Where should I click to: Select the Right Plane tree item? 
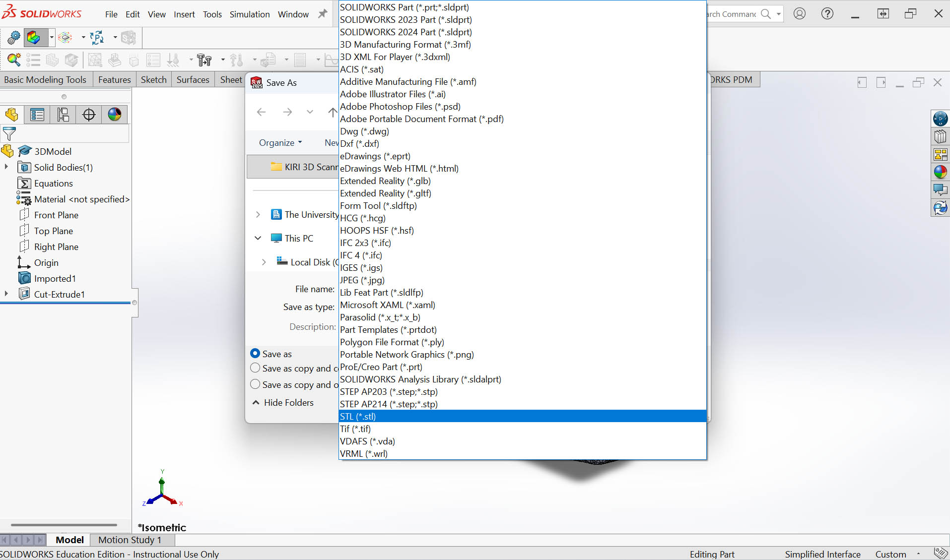(x=56, y=247)
